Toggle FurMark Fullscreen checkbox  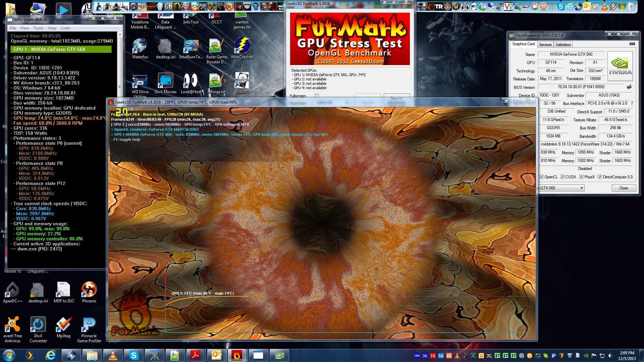point(317,96)
